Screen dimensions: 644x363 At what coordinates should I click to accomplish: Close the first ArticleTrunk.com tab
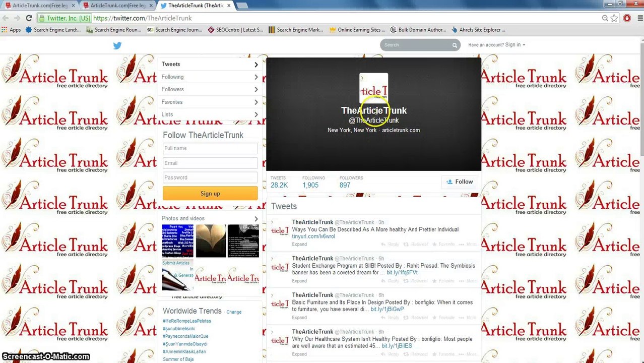pos(74,6)
